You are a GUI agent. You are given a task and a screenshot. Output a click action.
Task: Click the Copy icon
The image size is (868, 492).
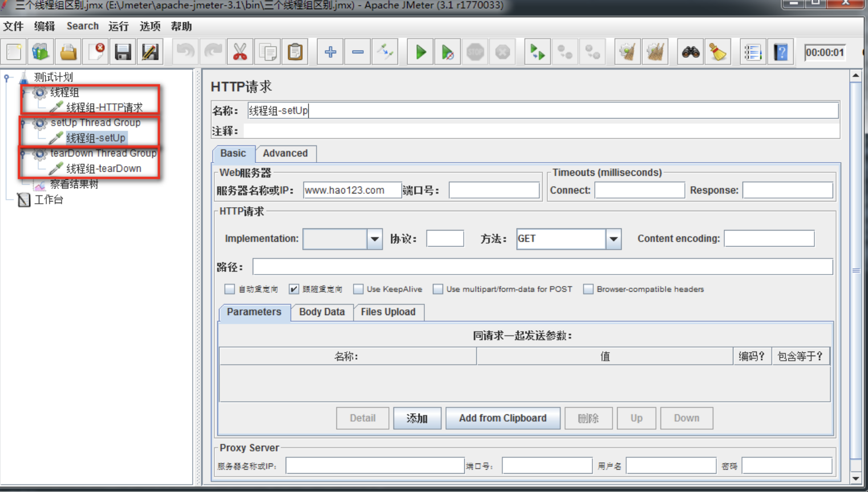267,52
